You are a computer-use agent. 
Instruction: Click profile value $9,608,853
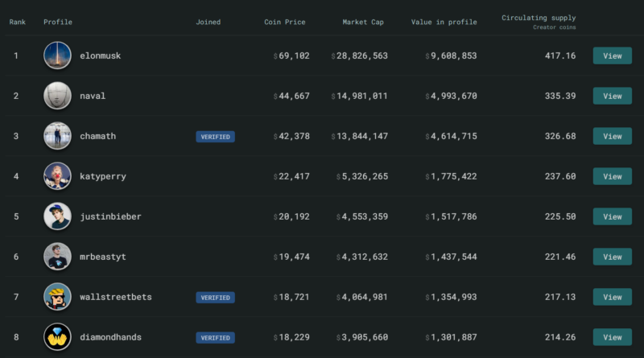451,56
